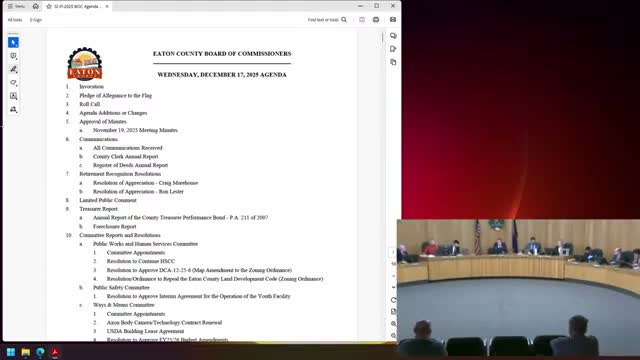This screenshot has width=640, height=360.
Task: Click 'Resolution to Approve Interim Agreement' line
Action: coord(198,296)
